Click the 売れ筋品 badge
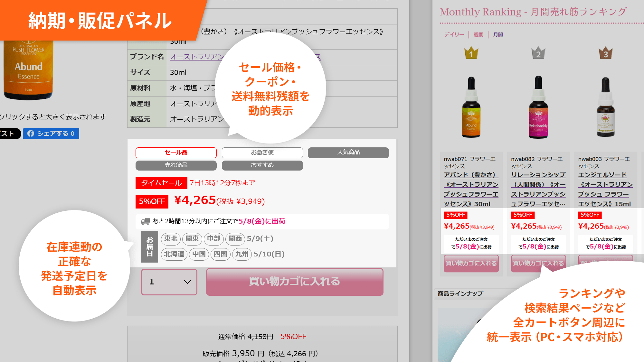Viewport: 644px width, 362px height. click(176, 165)
